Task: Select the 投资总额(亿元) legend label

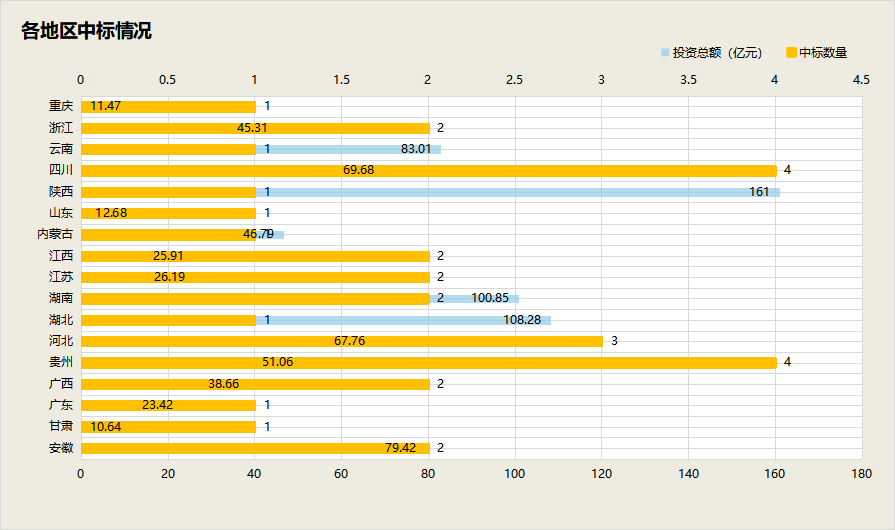Action: (x=717, y=52)
